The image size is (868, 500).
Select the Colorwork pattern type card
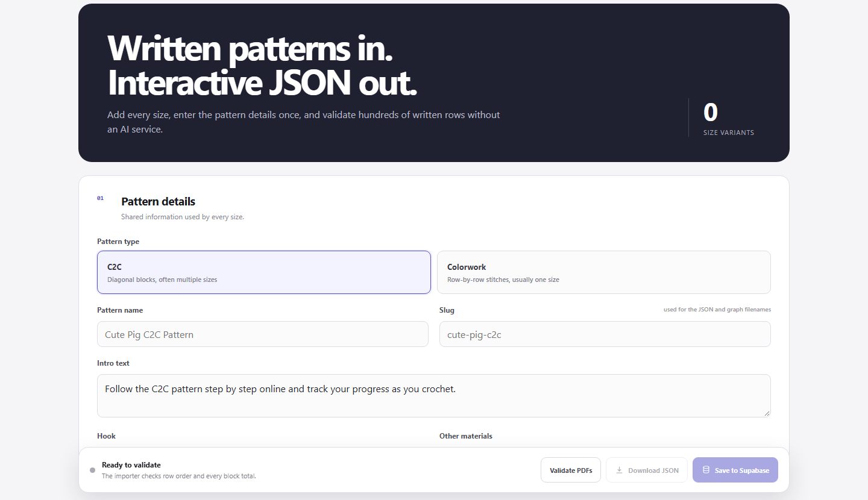pos(603,272)
